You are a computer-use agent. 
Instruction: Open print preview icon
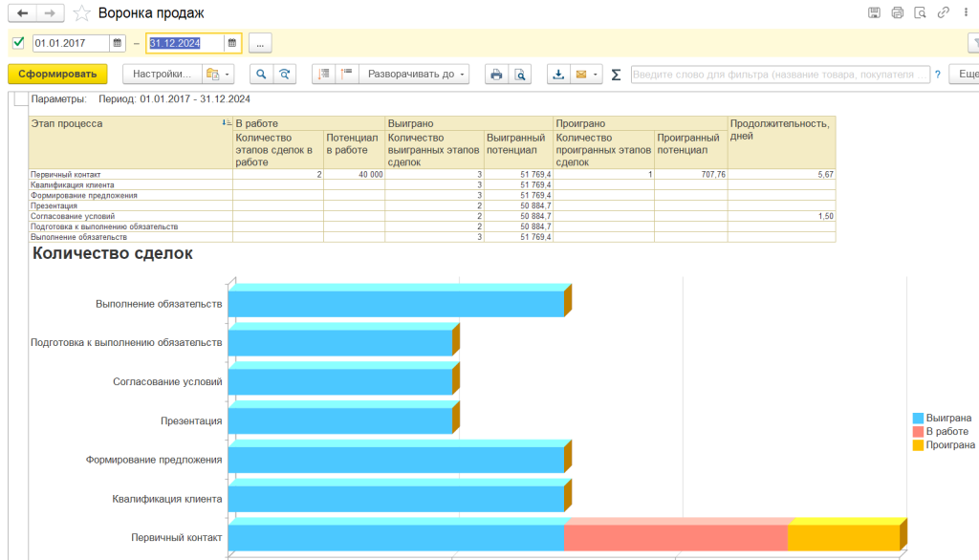(519, 75)
